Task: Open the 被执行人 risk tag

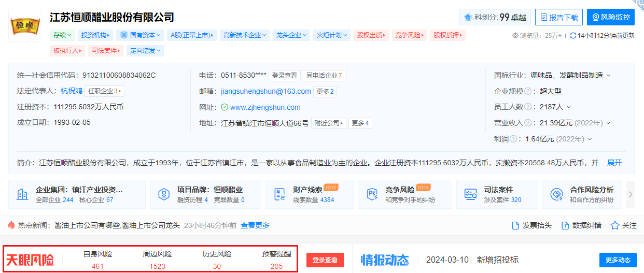Action: (x=67, y=50)
